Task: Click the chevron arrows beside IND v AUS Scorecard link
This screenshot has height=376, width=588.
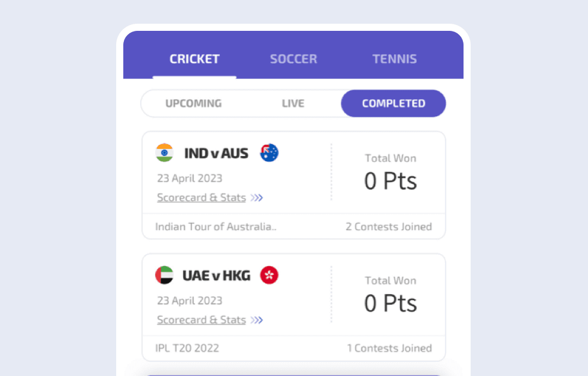Action: 257,197
